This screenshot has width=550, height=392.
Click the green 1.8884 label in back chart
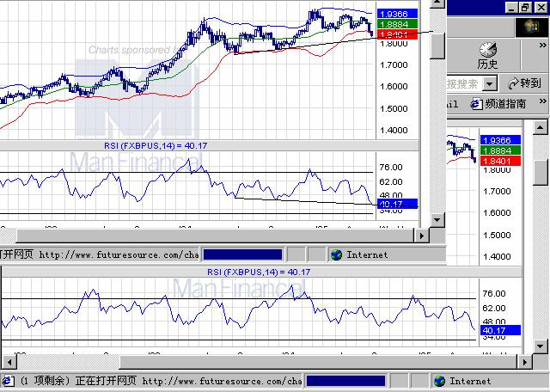pos(500,150)
